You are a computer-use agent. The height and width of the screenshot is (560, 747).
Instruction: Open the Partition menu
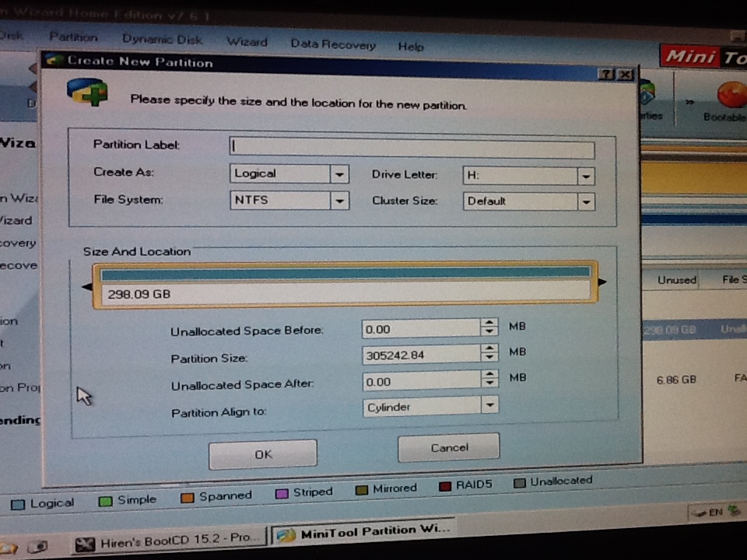coord(73,37)
